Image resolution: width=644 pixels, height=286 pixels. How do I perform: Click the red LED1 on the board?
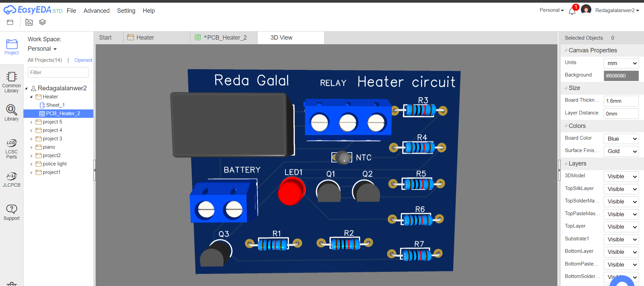click(291, 191)
